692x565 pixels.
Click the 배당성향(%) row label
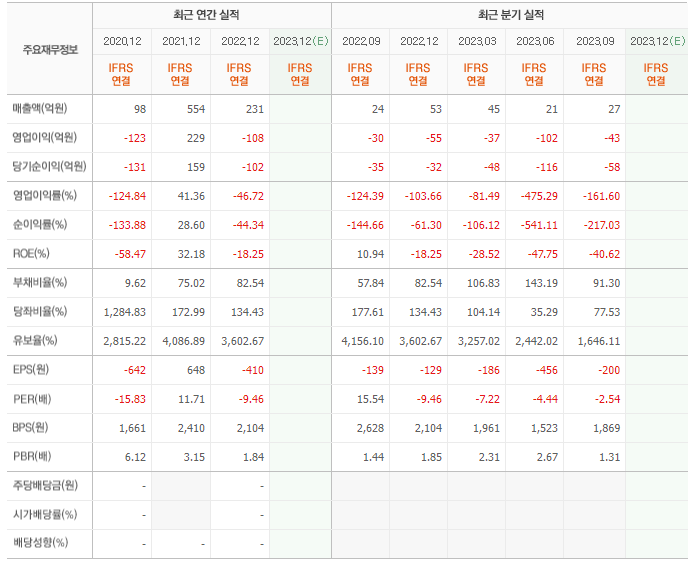point(40,542)
